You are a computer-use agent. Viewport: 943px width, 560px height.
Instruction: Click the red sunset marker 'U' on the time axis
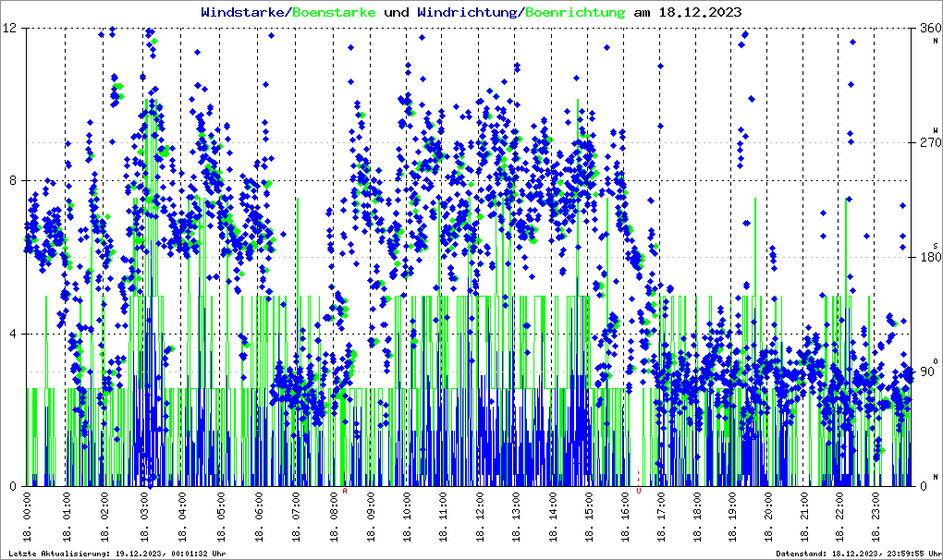pyautogui.click(x=638, y=491)
